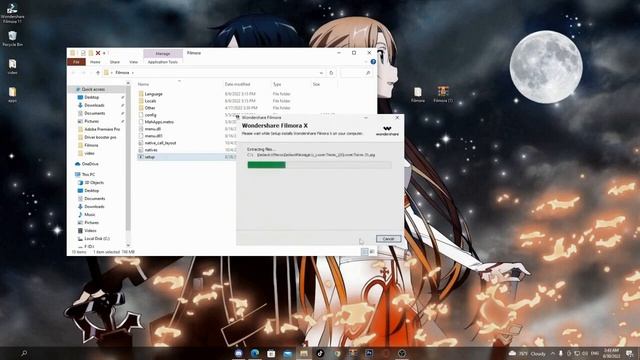Viewport: 640px width, 360px height.
Task: Select the Filmora (1) archive icon on desktop
Action: point(443,95)
